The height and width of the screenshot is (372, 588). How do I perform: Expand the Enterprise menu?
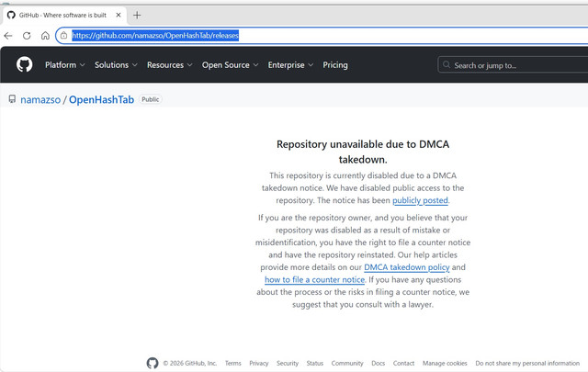click(290, 65)
